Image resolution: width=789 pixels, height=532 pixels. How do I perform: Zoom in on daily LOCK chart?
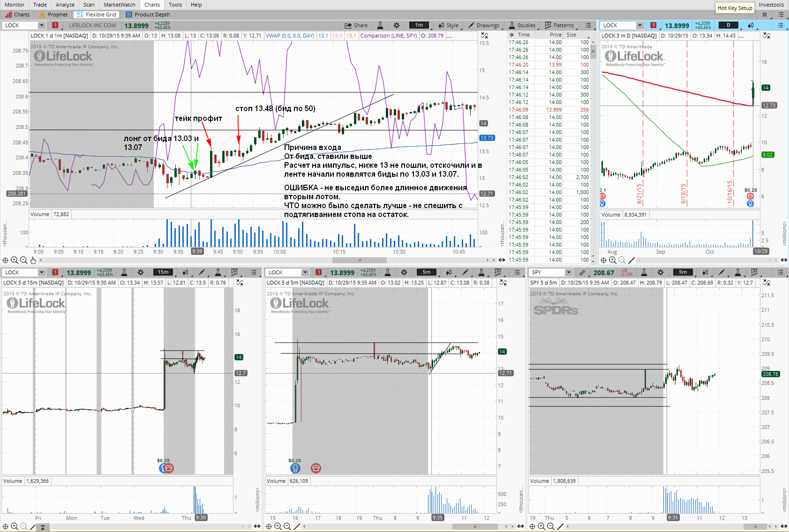point(613,260)
